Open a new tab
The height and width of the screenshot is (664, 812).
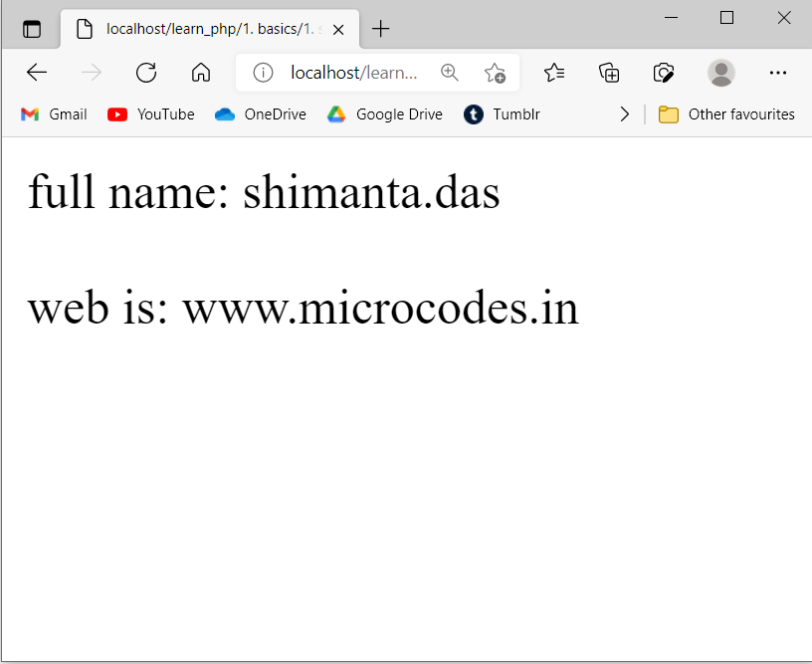point(380,29)
